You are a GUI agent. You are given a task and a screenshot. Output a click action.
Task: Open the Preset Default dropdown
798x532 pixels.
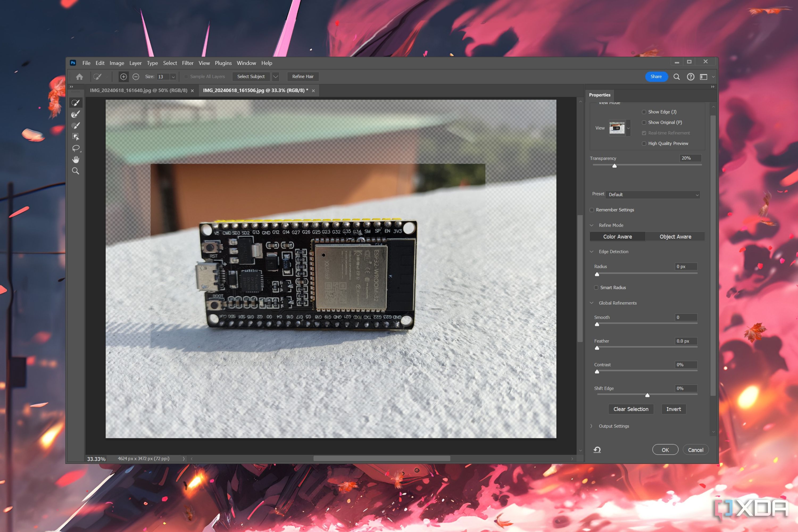coord(653,194)
